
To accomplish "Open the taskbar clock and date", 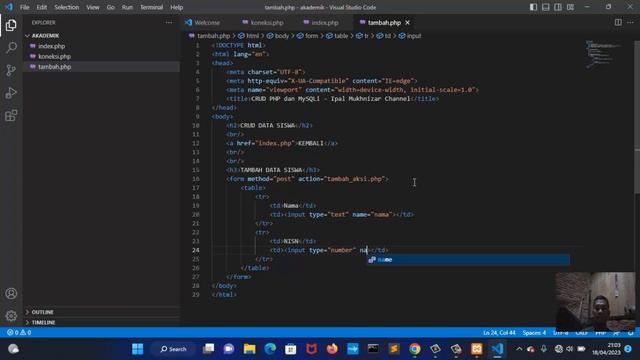I will click(606, 349).
